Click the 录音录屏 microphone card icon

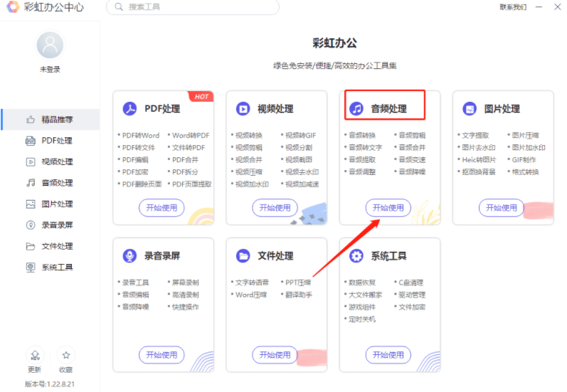tap(129, 255)
